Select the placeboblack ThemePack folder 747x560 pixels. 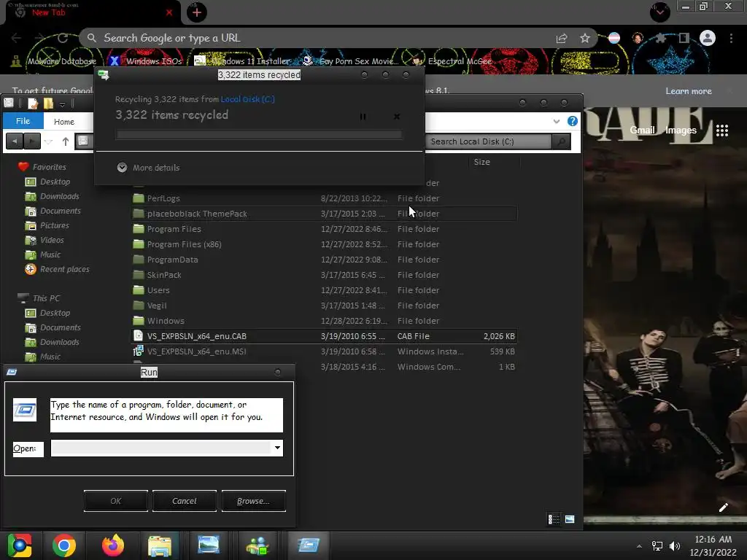[x=324, y=214]
